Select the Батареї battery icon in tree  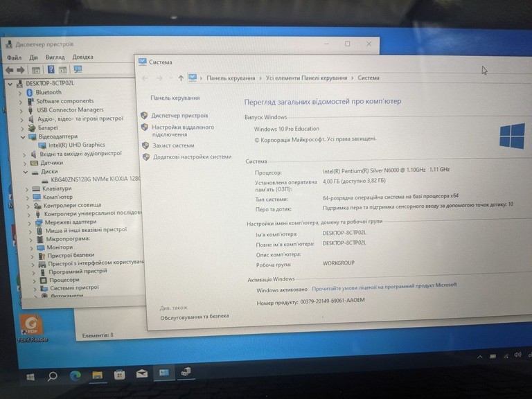32,128
